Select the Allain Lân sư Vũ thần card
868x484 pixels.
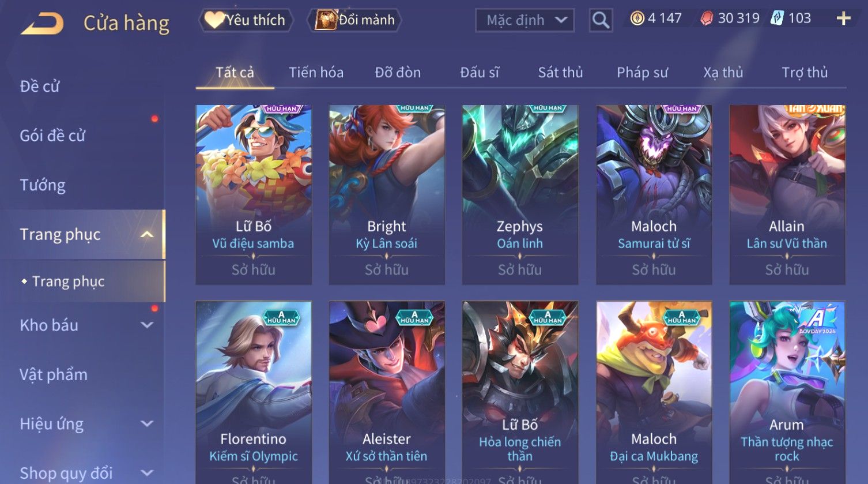[x=787, y=194]
